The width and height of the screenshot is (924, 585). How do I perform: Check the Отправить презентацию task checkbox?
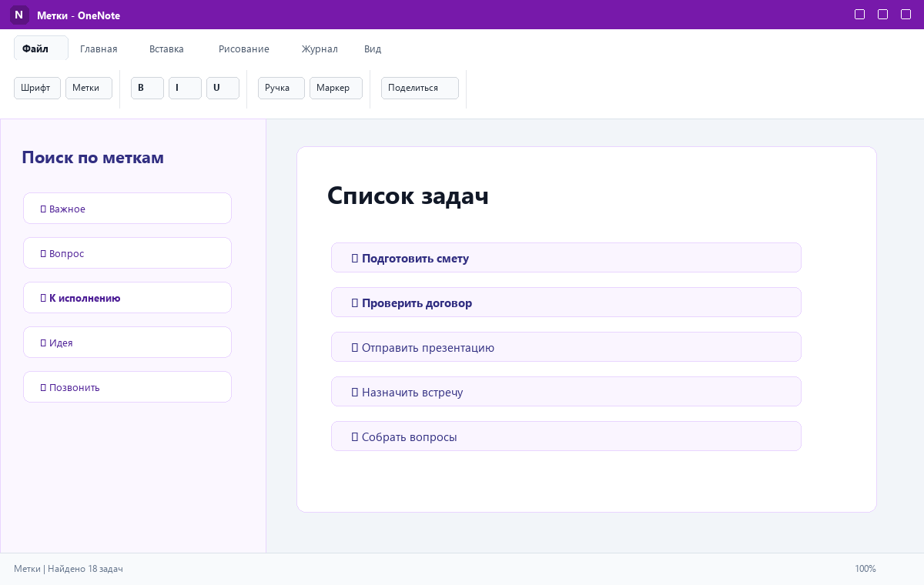355,348
